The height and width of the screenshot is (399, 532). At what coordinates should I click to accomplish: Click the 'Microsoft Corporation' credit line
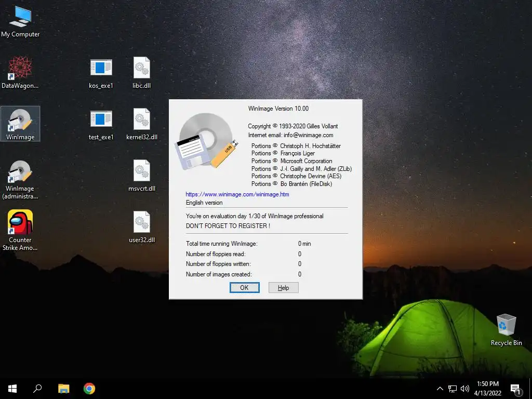(292, 161)
